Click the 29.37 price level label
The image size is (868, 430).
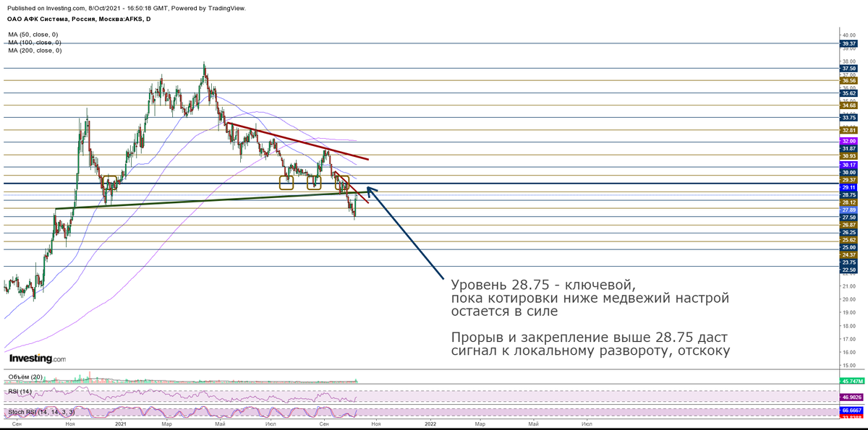pos(849,180)
